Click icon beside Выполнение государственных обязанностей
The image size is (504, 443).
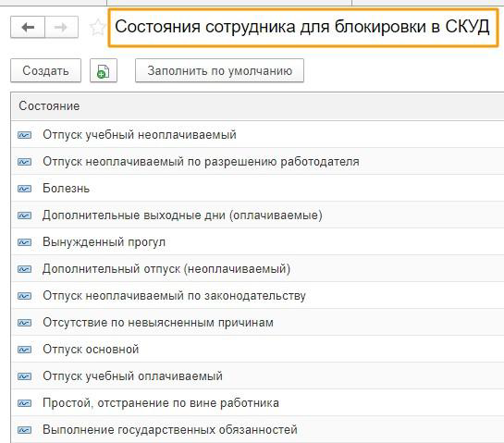coord(24,430)
